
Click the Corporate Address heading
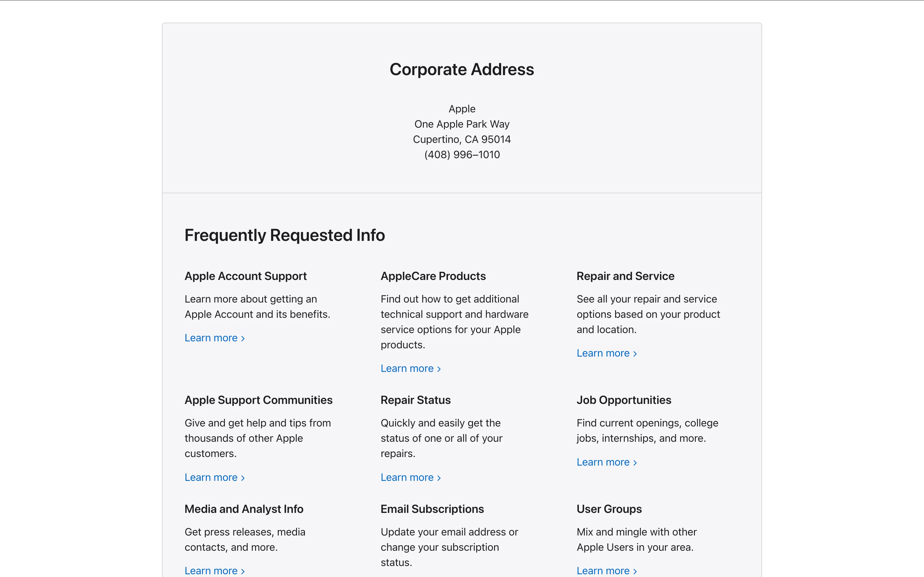(462, 70)
